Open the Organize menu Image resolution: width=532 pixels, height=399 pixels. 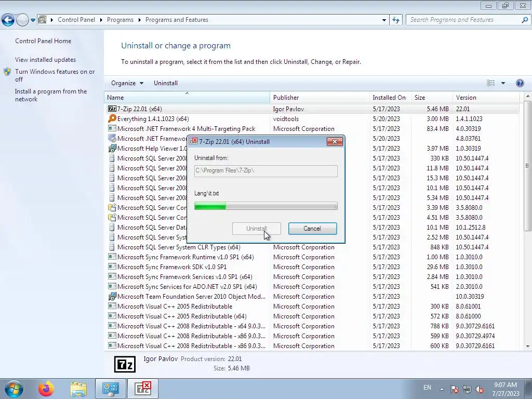pos(127,83)
